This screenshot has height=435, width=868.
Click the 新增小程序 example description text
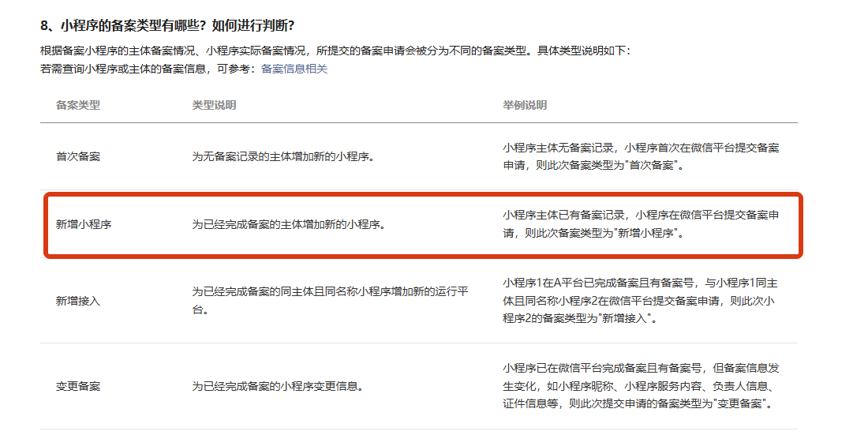click(x=641, y=224)
